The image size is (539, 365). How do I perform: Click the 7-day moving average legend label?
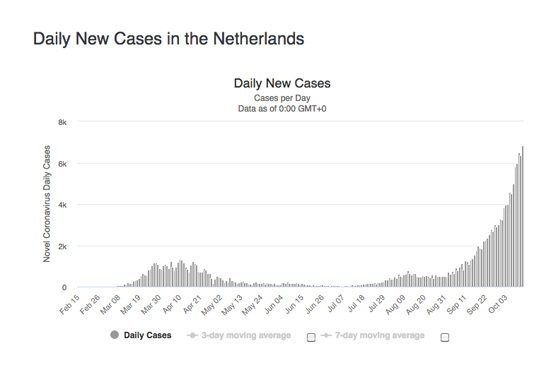coord(380,335)
